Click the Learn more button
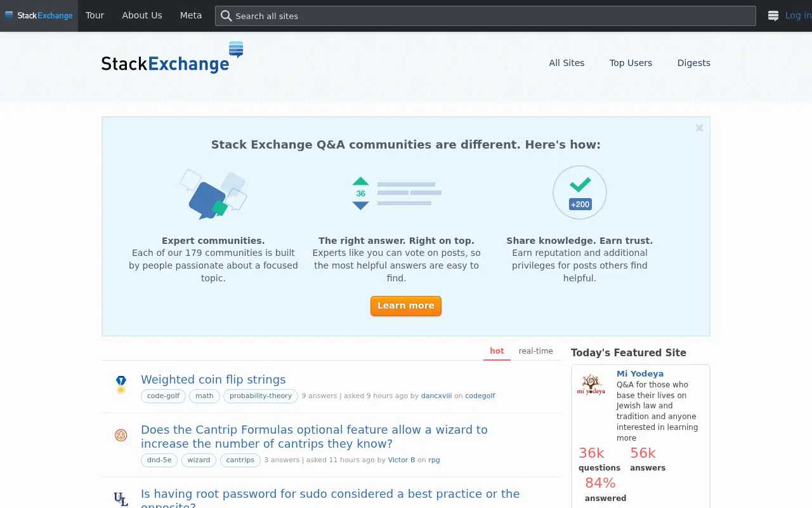This screenshot has width=812, height=508. 406,306
